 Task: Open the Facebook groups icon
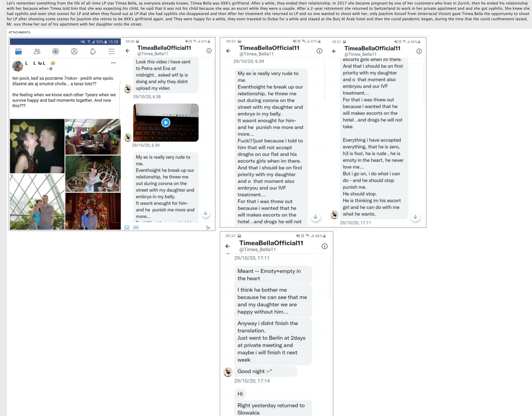tap(56, 51)
